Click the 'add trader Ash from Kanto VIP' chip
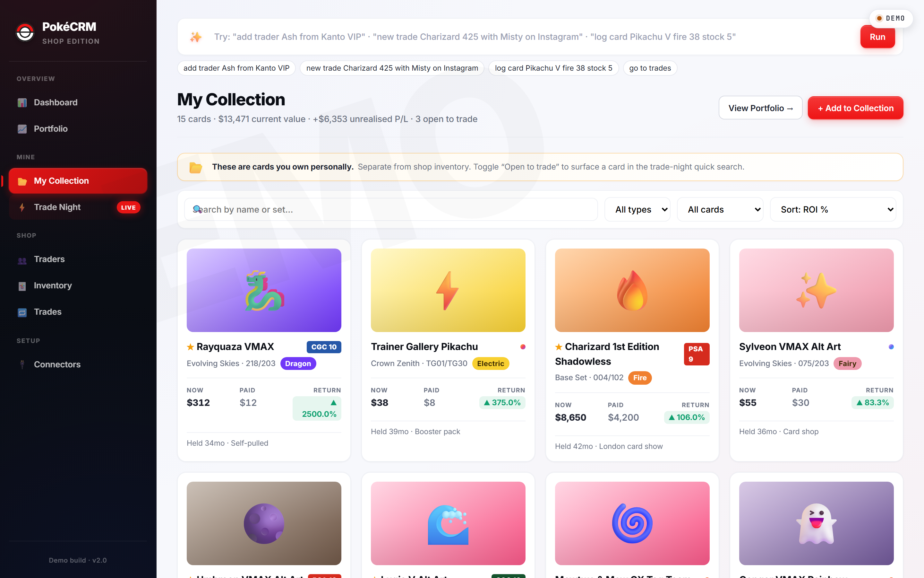This screenshot has width=924, height=578. tap(236, 68)
